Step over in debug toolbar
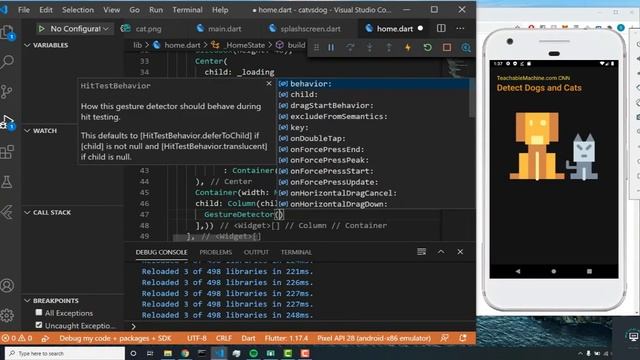 click(350, 47)
